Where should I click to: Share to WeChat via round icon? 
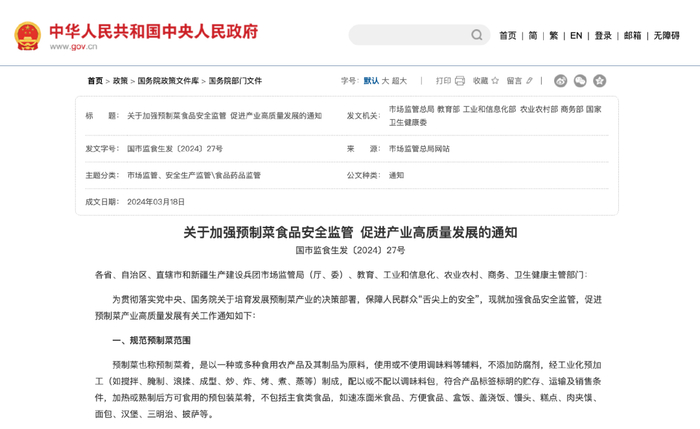tap(580, 81)
